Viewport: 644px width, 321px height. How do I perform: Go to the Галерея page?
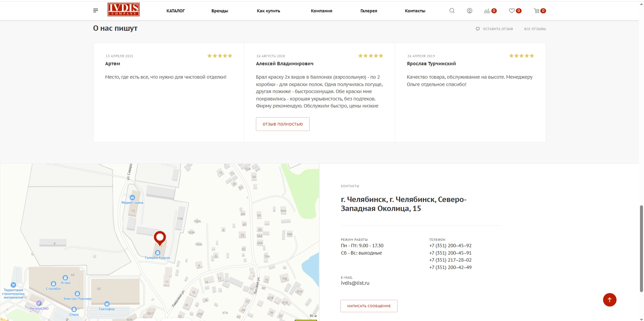(x=369, y=11)
